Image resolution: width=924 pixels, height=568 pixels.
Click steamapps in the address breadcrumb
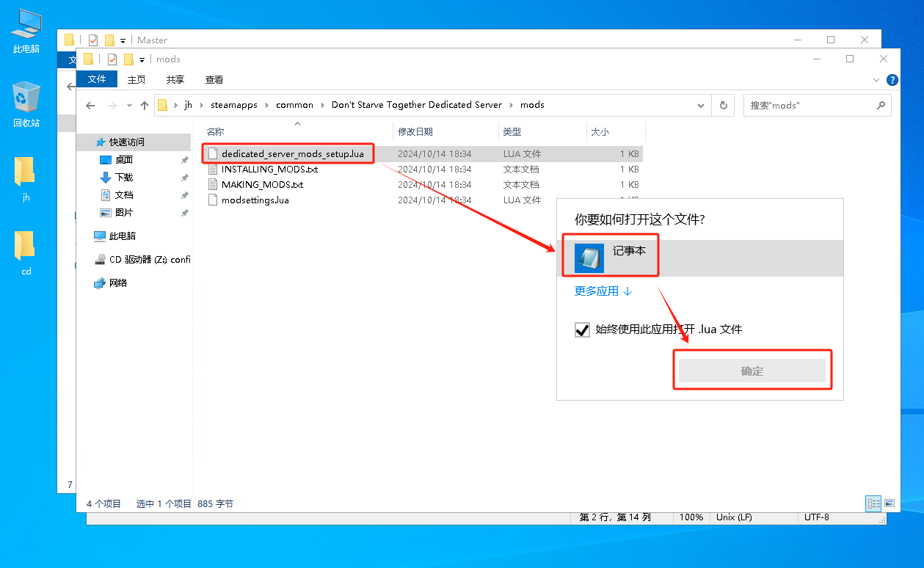pyautogui.click(x=234, y=105)
